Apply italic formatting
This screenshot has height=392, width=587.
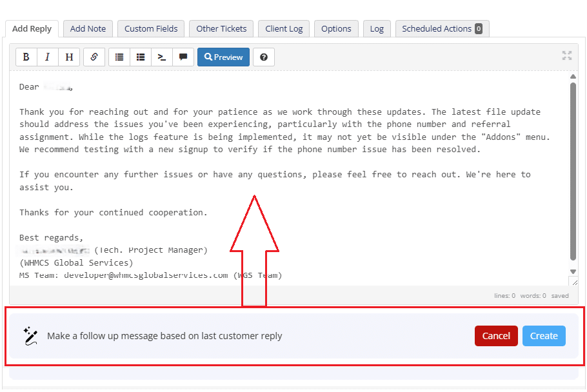click(x=48, y=57)
